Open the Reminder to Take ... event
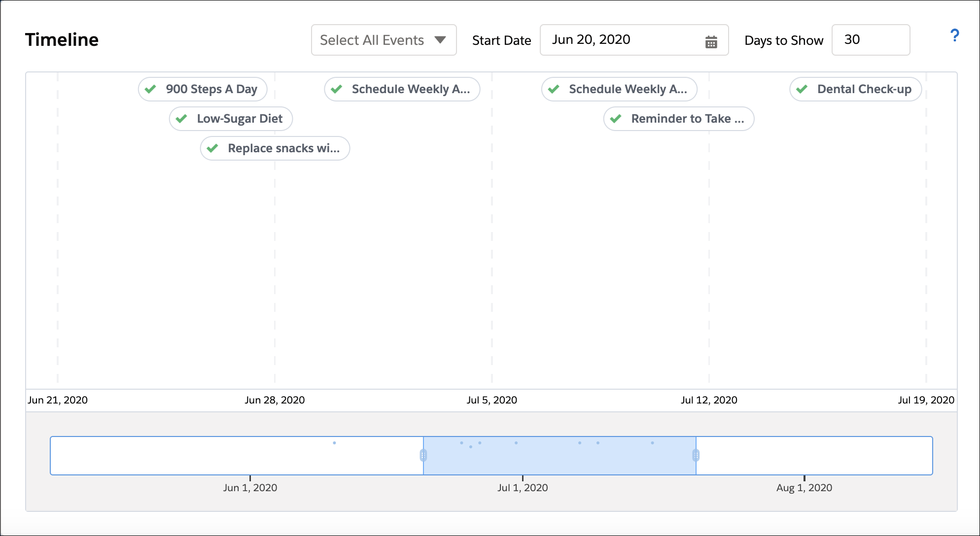The image size is (980, 536). [x=679, y=119]
